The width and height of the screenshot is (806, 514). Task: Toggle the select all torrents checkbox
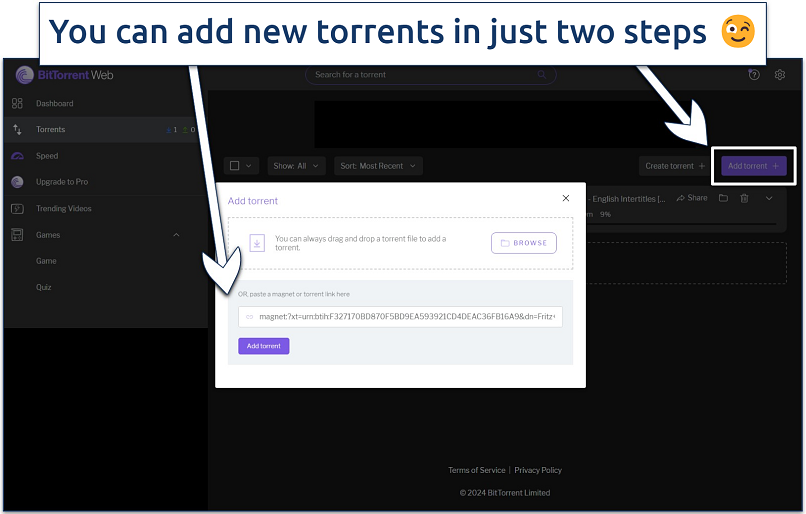[x=234, y=166]
